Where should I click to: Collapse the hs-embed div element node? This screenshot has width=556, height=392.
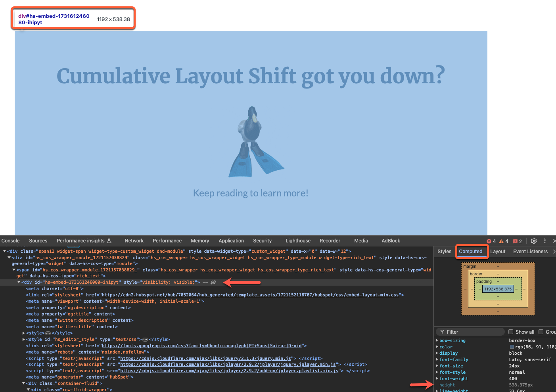(18, 282)
